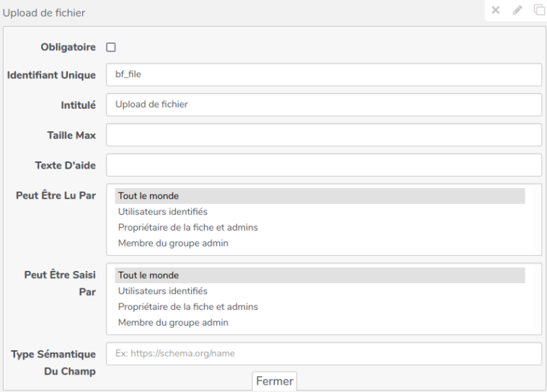This screenshot has height=392, width=547.
Task: Click the Texte D'aide label
Action: tap(66, 165)
